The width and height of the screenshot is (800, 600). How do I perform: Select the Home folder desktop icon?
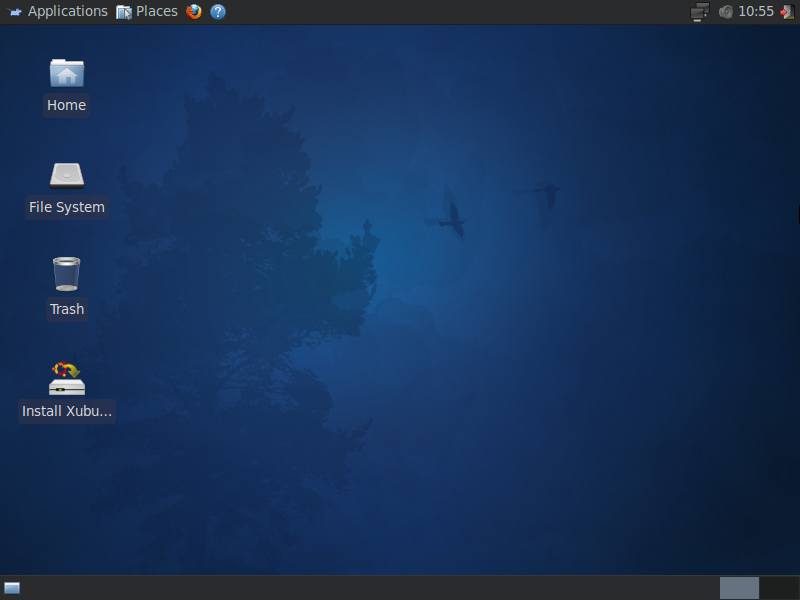[x=67, y=73]
